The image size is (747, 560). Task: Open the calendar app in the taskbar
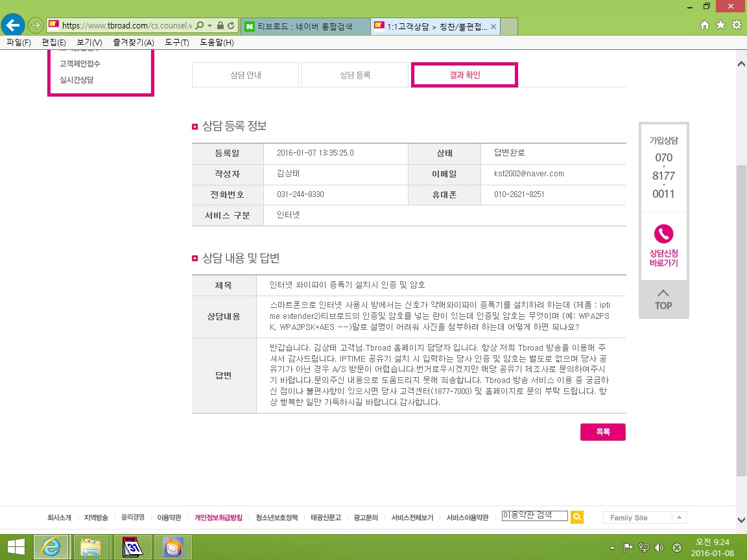[133, 546]
